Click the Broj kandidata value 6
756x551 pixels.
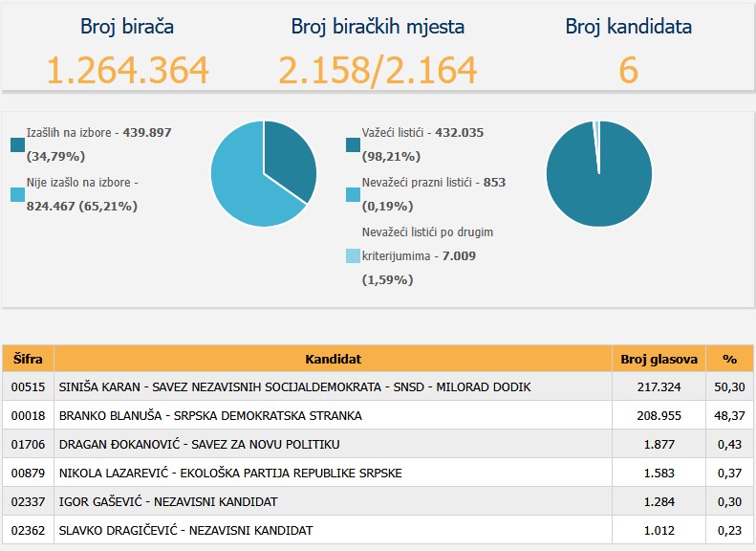point(628,70)
